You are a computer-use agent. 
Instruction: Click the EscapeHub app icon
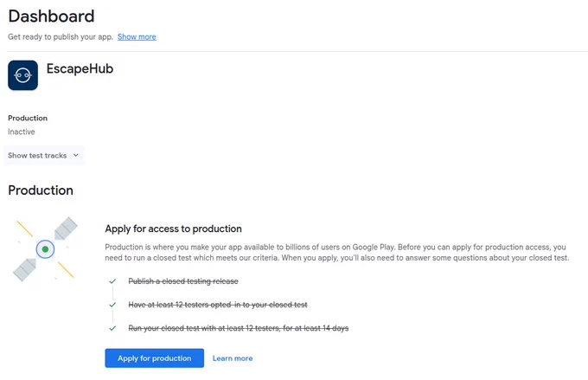[x=22, y=75]
